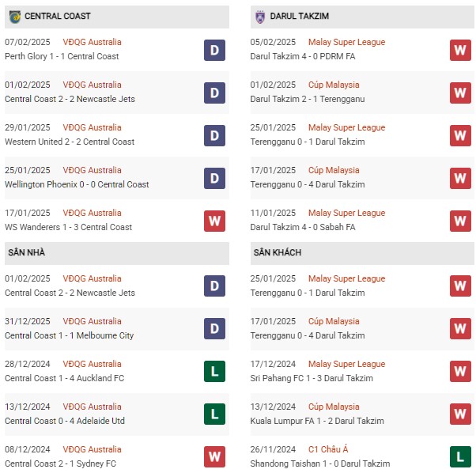Click the W badge for PDRM FA match
Image resolution: width=476 pixels, height=473 pixels.
460,50
